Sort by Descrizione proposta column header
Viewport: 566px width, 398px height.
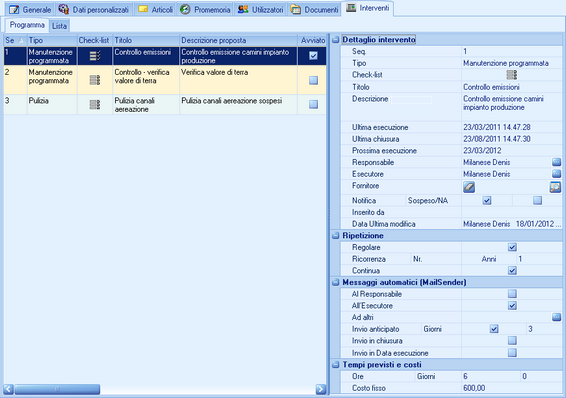pyautogui.click(x=238, y=40)
